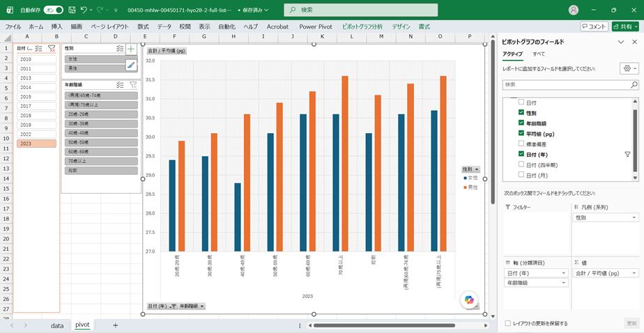Uncheck the 年齢階級 field checkbox

pyautogui.click(x=521, y=123)
